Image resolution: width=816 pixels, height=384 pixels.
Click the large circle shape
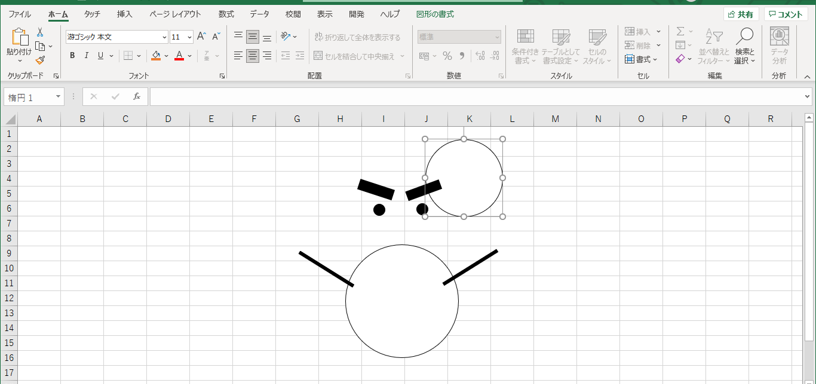(402, 301)
